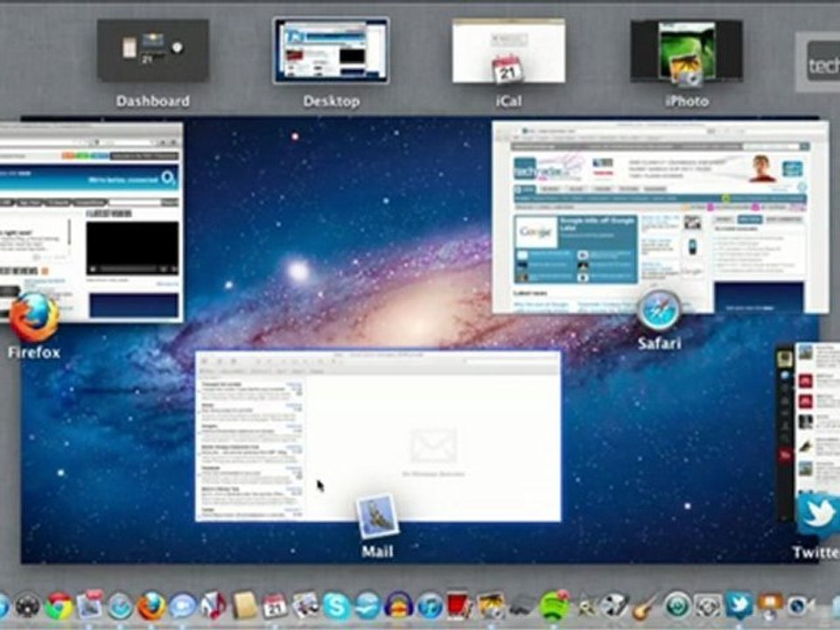Click the Safari label under its icon

tap(659, 343)
